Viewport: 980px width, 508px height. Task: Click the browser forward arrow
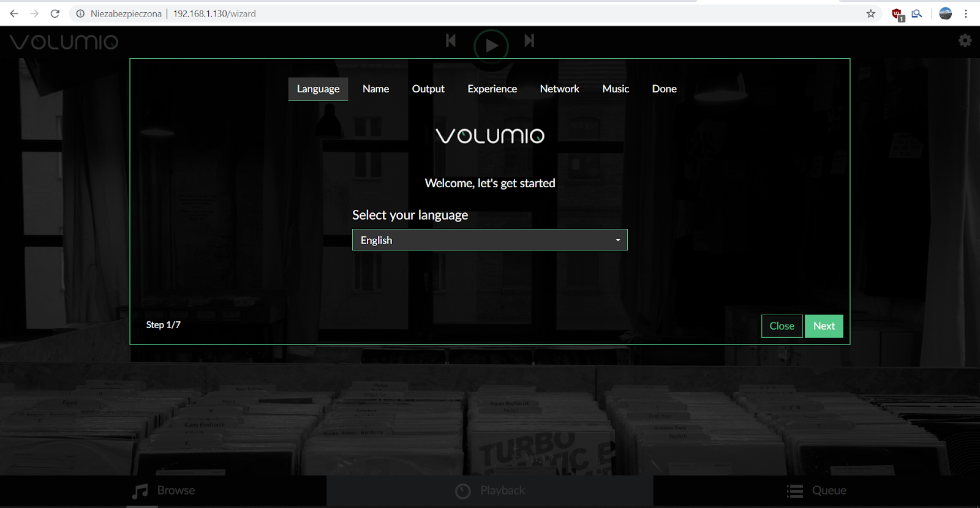coord(34,13)
